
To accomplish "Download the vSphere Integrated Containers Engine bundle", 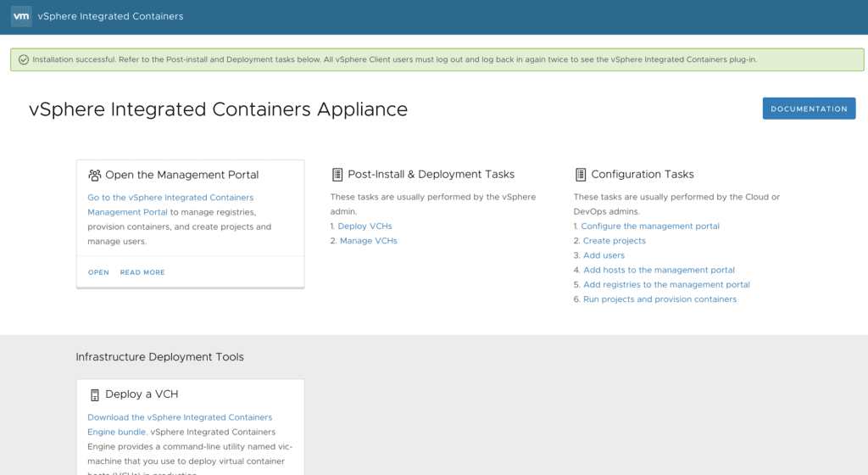I will pos(180,424).
